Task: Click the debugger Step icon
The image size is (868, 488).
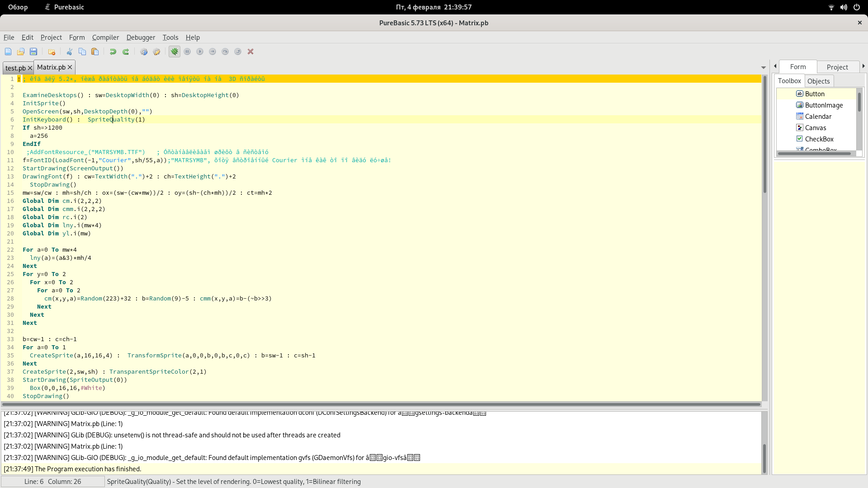Action: [212, 52]
